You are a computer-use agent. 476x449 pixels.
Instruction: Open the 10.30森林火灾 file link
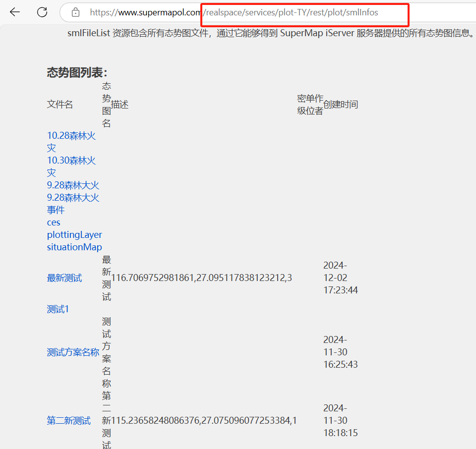(71, 167)
